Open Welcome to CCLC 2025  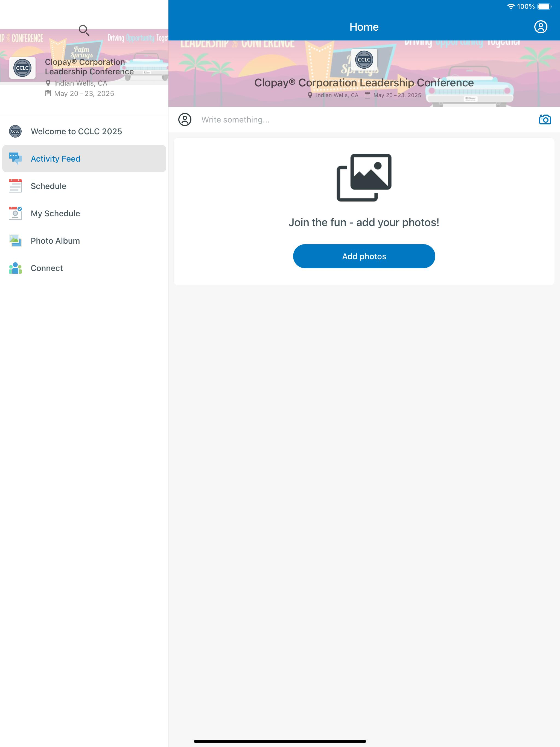84,131
